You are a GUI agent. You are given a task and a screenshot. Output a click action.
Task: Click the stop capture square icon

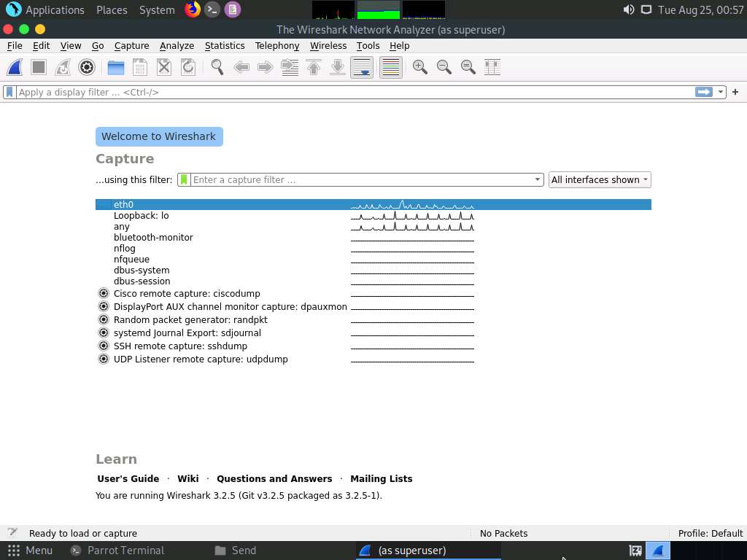pos(39,67)
